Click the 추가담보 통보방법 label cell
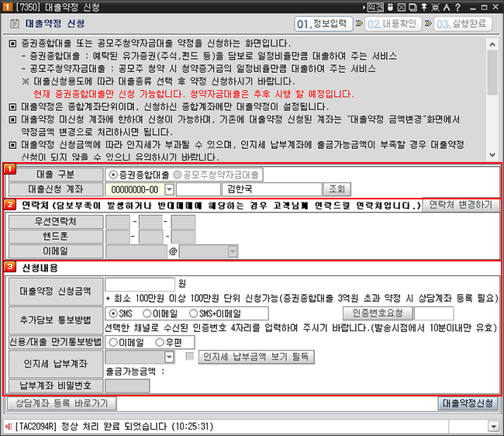The width and height of the screenshot is (504, 436). 56,320
